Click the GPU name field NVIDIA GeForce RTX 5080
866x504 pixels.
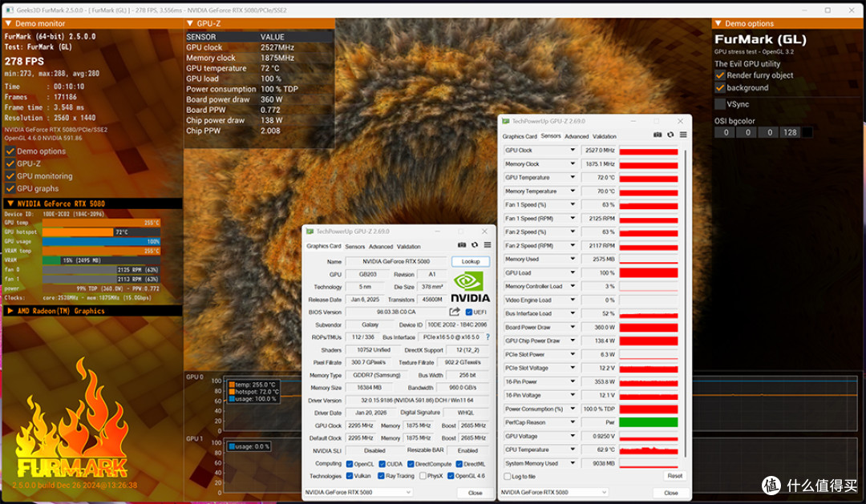[396, 261]
